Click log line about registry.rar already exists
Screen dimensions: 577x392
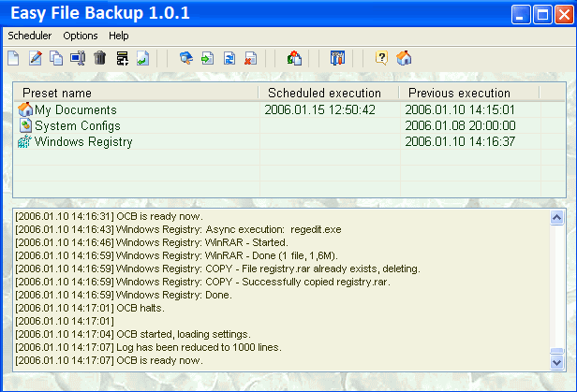(217, 269)
